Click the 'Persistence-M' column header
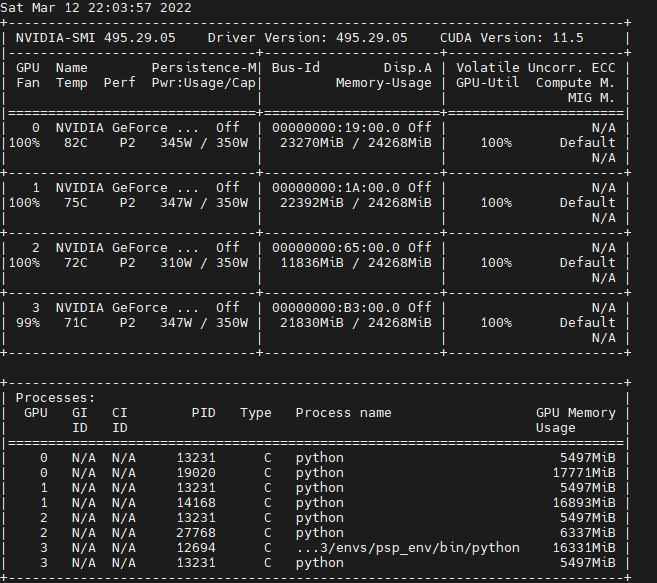 [x=204, y=68]
